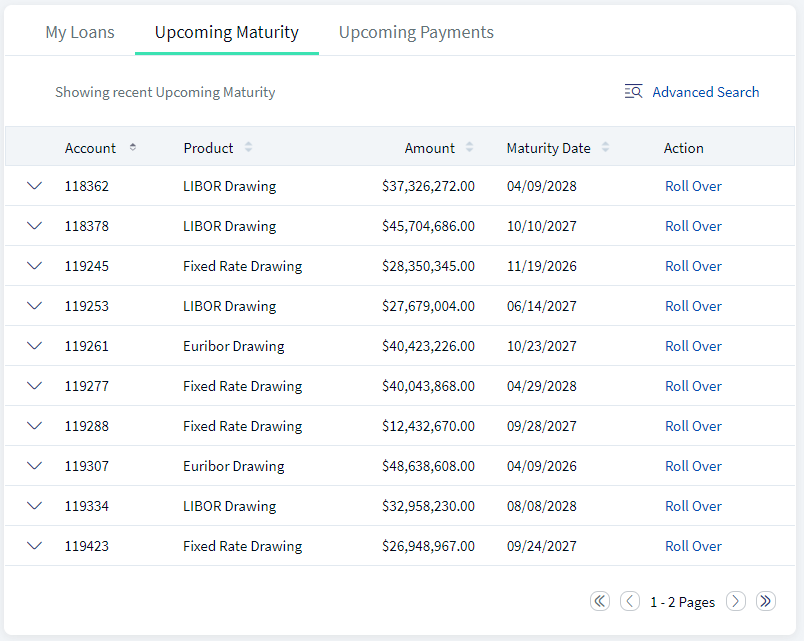Click maturity date 10/10/2027

pos(542,226)
